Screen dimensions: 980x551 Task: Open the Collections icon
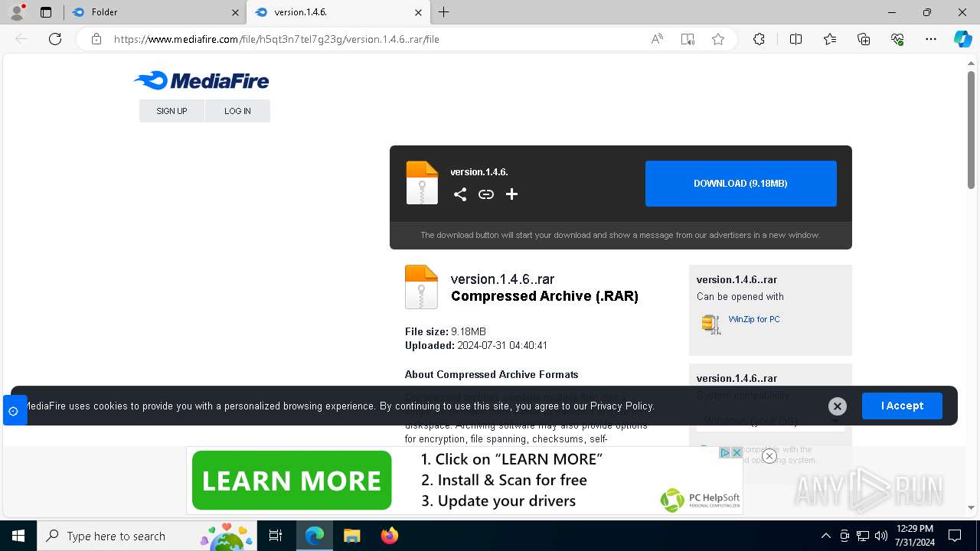click(864, 39)
